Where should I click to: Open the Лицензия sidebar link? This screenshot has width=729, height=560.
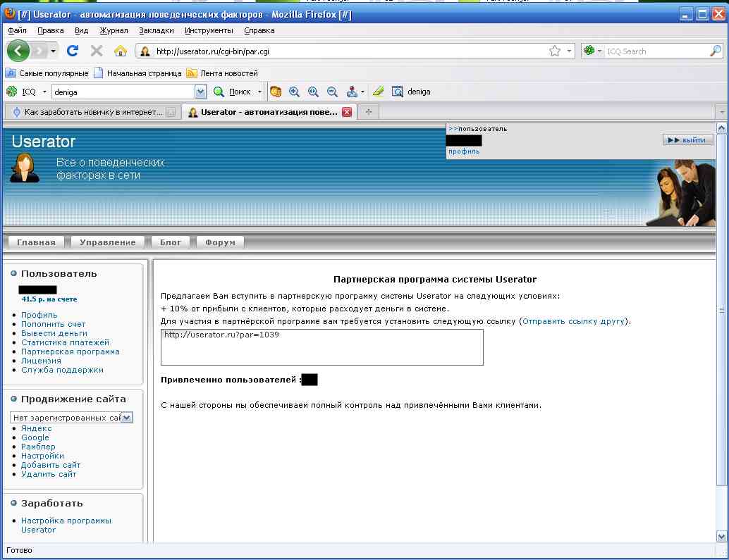(x=41, y=361)
